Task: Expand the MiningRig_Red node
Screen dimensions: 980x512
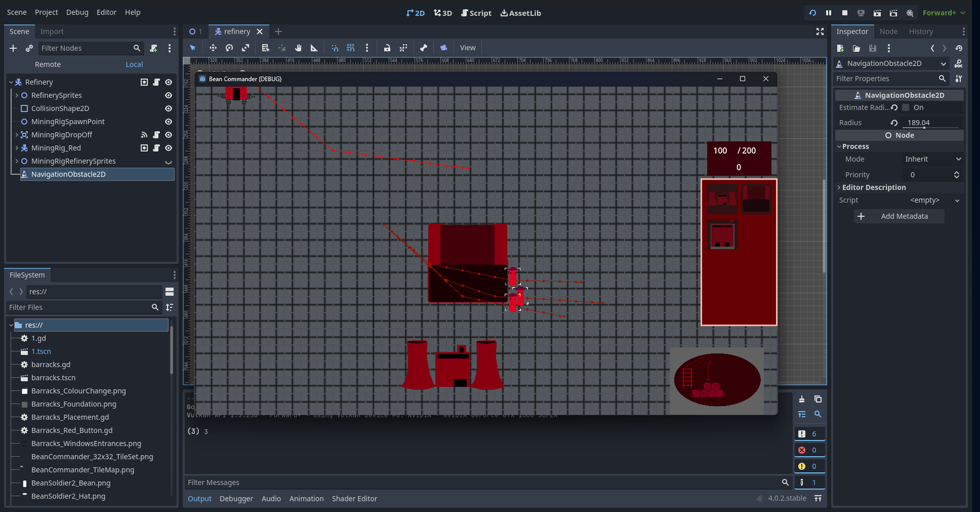Action: [17, 148]
